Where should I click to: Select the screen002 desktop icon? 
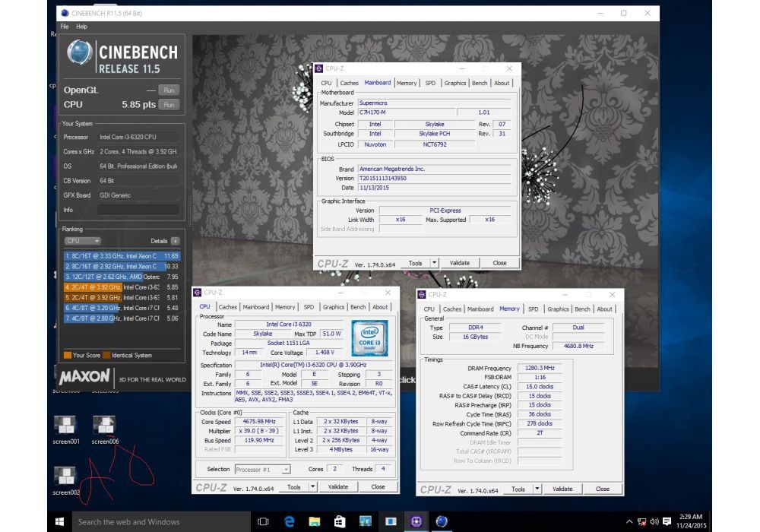[65, 481]
